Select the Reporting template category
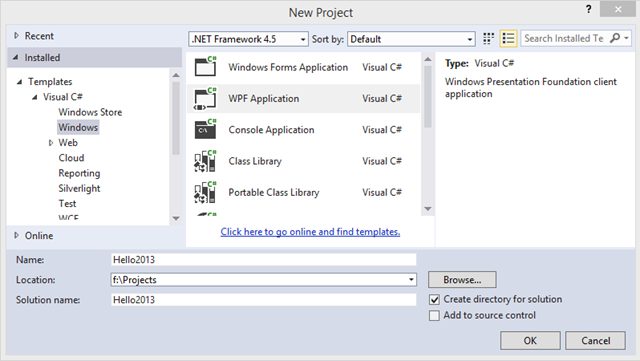The image size is (640, 361). [79, 173]
